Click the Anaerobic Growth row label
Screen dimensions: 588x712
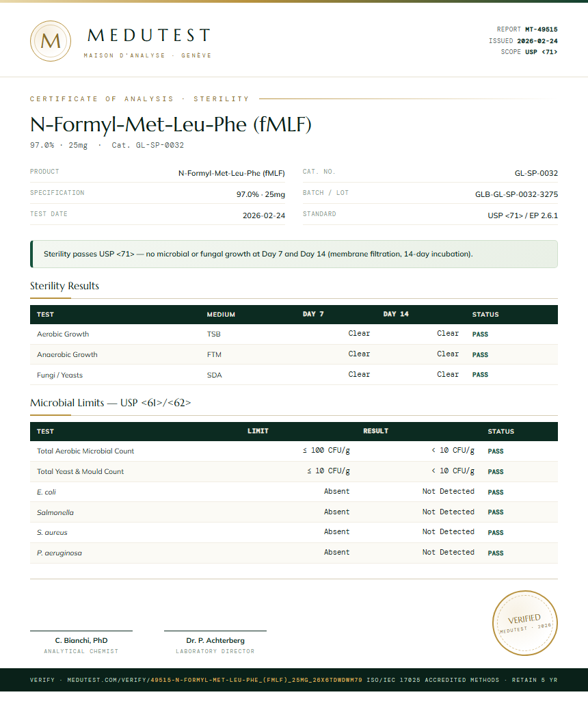(x=67, y=355)
